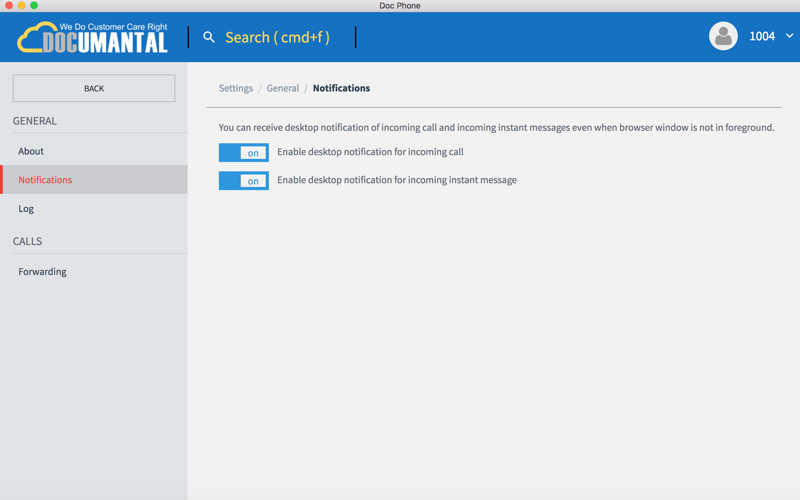The height and width of the screenshot is (500, 800).
Task: Expand the 1004 account dropdown chevron
Action: click(789, 36)
